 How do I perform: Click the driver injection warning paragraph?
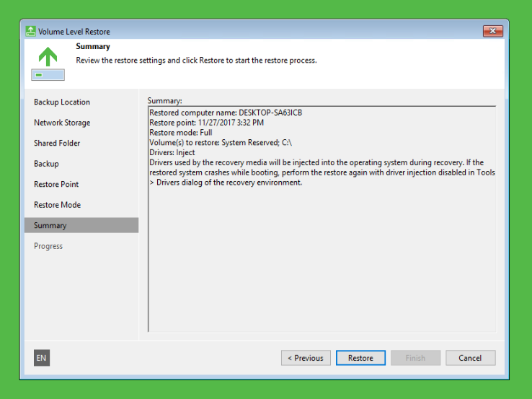coord(322,172)
